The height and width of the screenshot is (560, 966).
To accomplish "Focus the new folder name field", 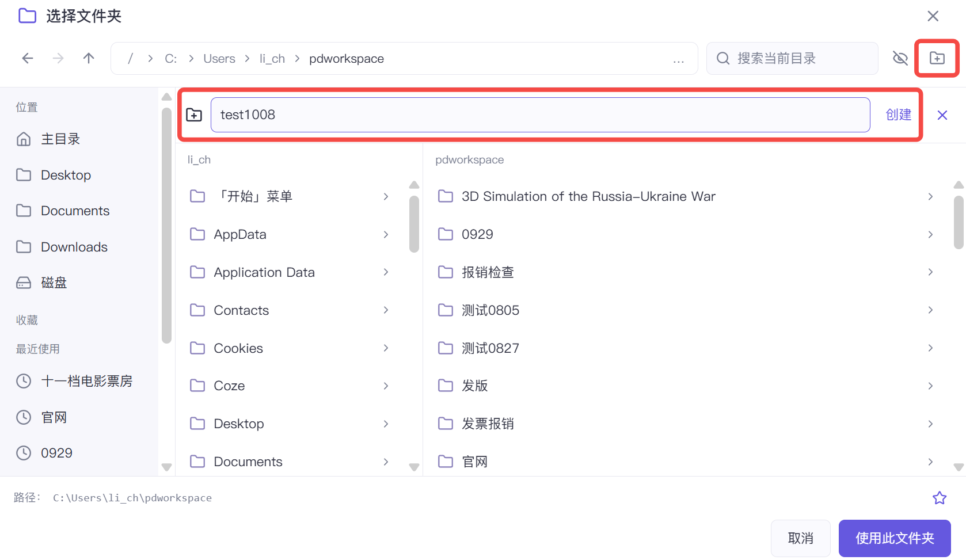I will 540,115.
